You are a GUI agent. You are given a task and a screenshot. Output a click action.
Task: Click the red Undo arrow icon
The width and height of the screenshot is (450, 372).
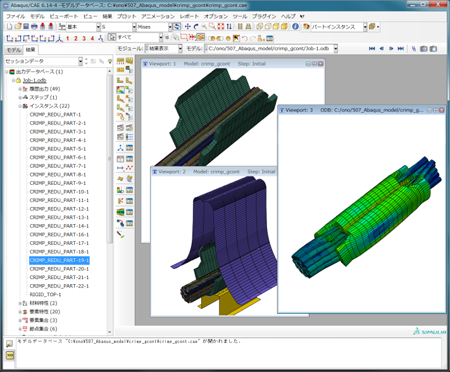click(244, 38)
